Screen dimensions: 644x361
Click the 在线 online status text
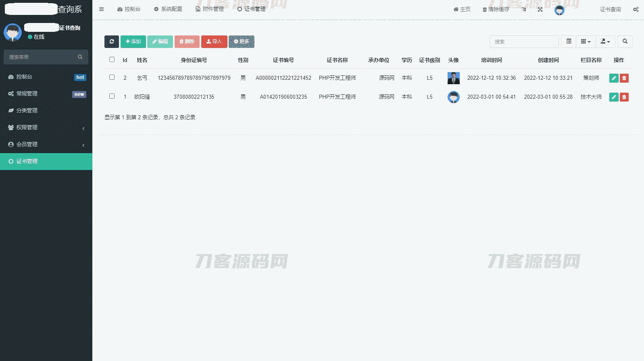[x=39, y=37]
